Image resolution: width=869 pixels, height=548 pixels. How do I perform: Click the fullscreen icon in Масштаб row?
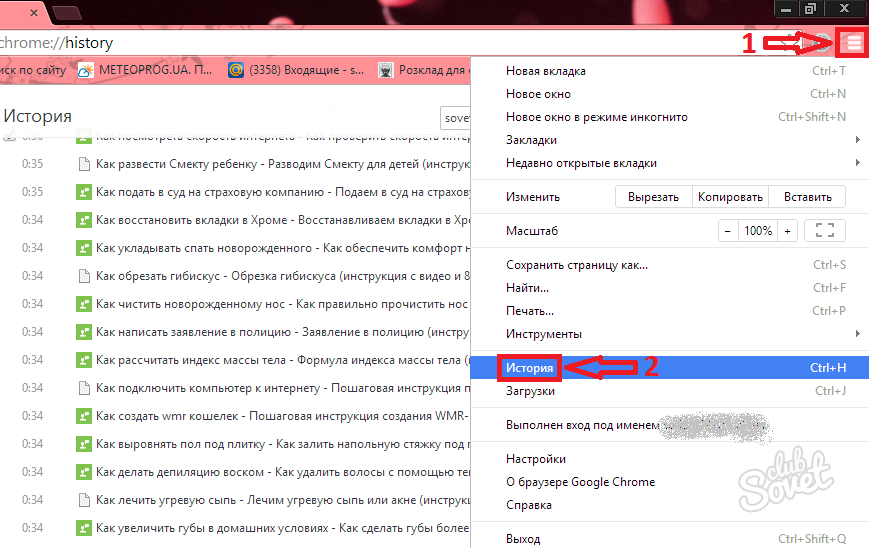point(824,231)
